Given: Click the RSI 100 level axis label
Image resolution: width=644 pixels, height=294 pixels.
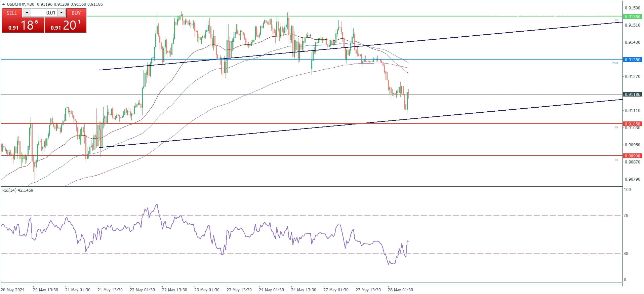Looking at the screenshot, I should [x=627, y=190].
